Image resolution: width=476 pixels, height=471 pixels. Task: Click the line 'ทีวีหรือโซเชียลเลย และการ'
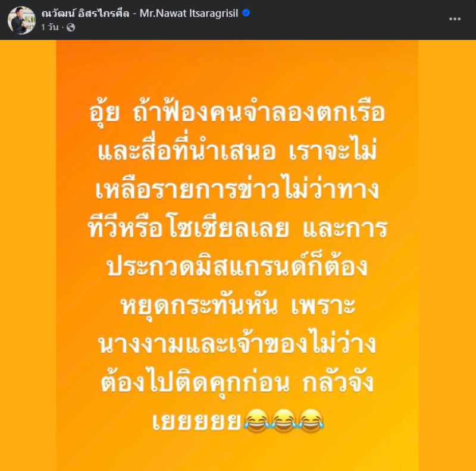(237, 227)
